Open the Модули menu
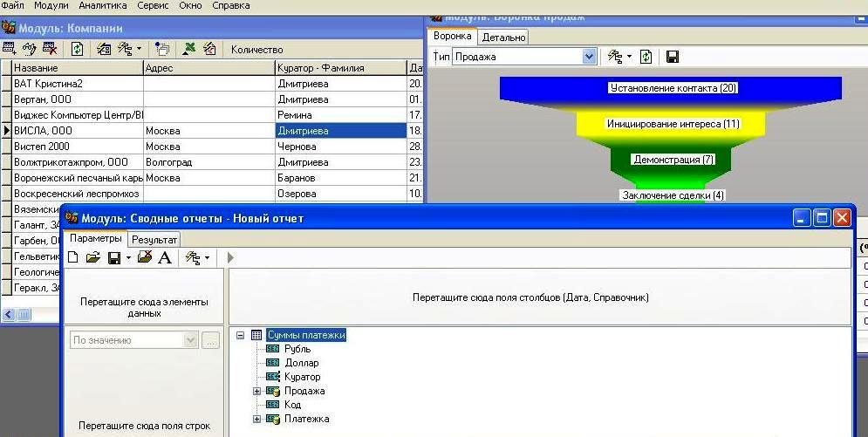The width and height of the screenshot is (868, 437). click(51, 5)
